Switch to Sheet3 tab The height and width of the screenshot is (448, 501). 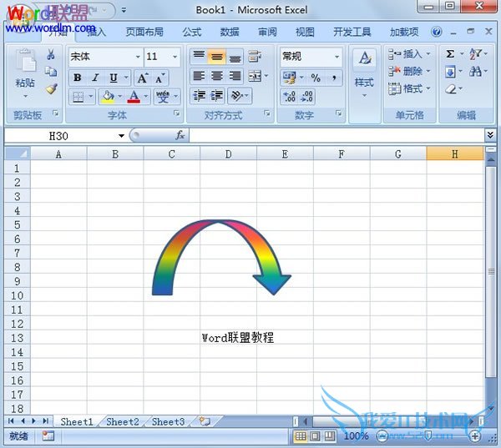[x=168, y=422]
